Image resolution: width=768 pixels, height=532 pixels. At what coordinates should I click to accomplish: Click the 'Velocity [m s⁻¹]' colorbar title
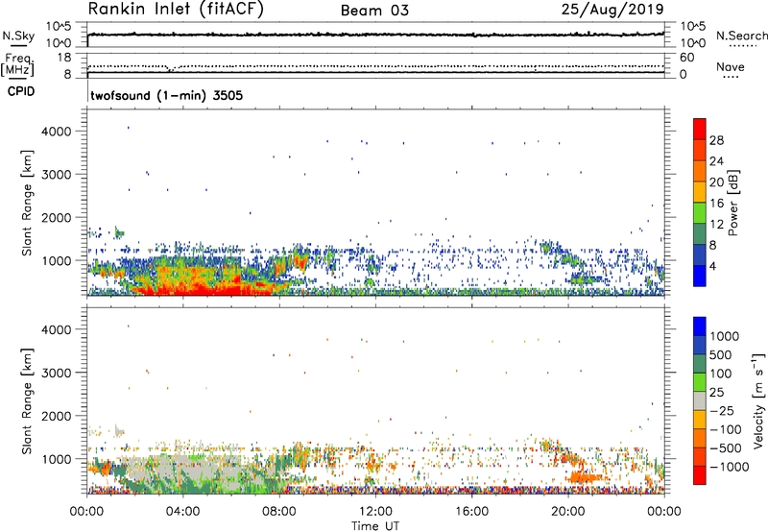pyautogui.click(x=758, y=400)
